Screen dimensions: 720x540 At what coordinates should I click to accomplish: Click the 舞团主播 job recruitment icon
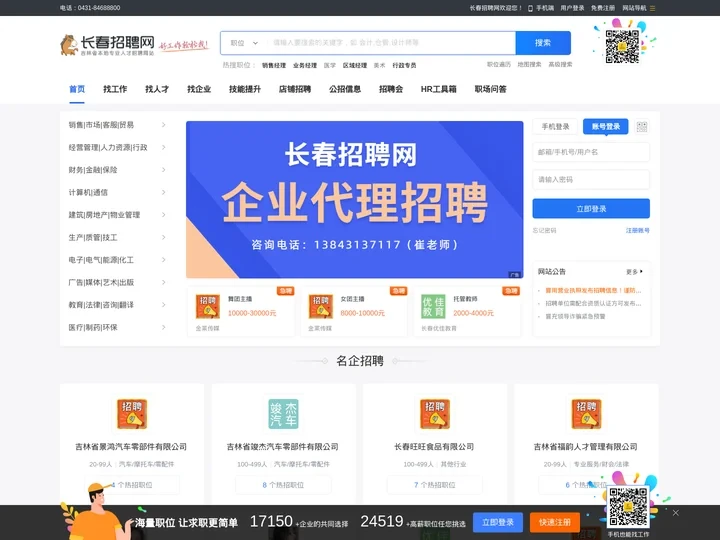pyautogui.click(x=208, y=307)
